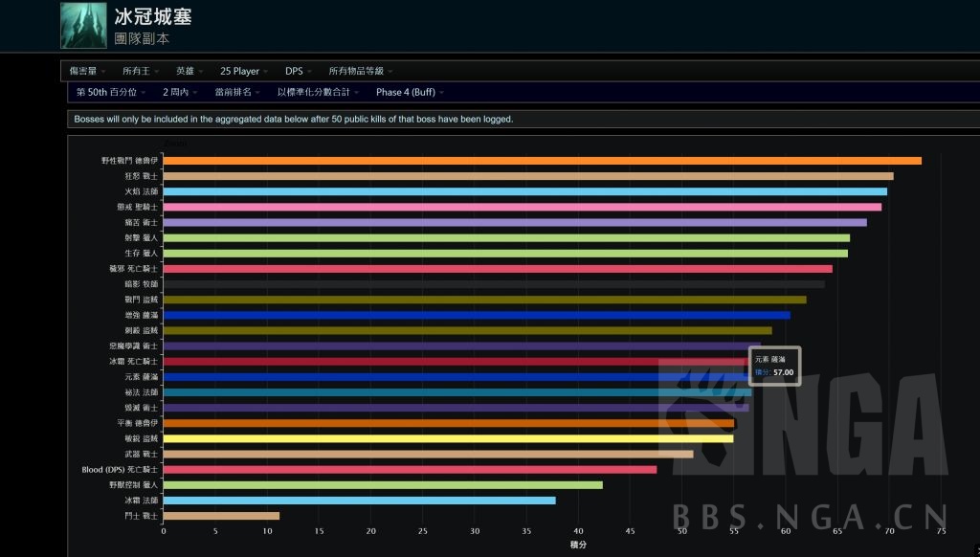Select the teal 秘法 法師 bar
The height and width of the screenshot is (557, 980).
pos(457,392)
